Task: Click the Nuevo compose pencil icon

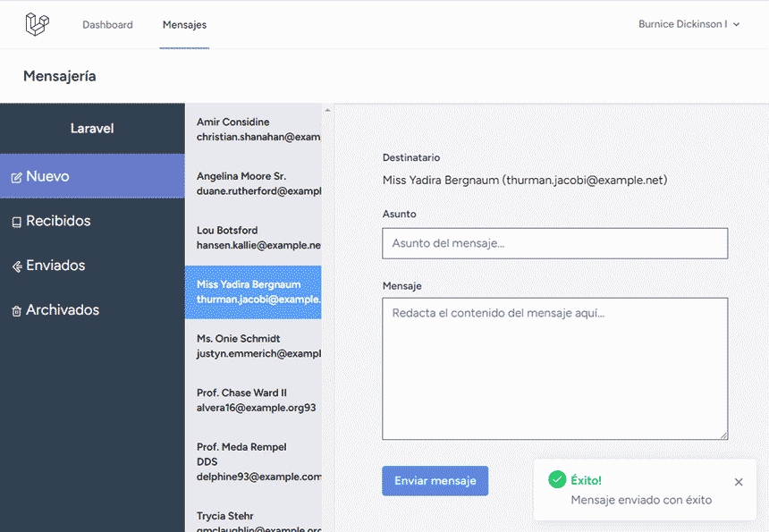Action: [17, 178]
